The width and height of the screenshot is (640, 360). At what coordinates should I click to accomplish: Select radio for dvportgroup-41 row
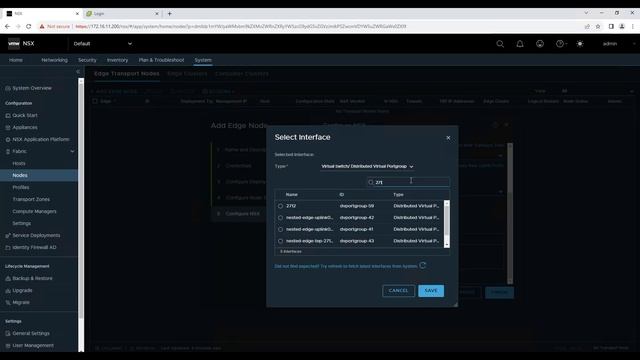[x=280, y=229]
